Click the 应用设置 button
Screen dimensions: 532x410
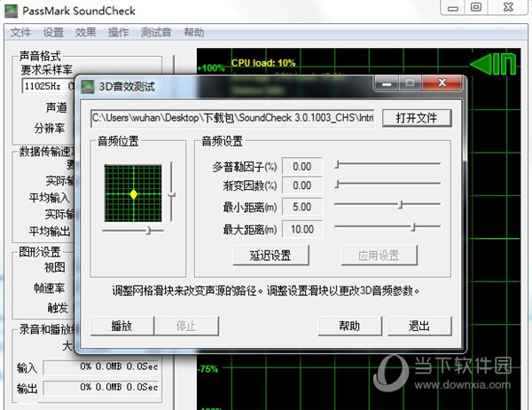click(x=379, y=255)
